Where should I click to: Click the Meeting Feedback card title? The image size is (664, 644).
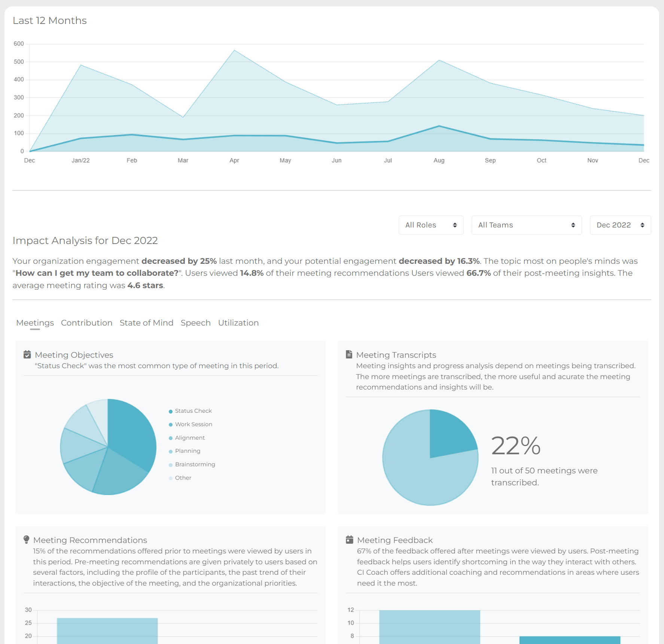(395, 540)
